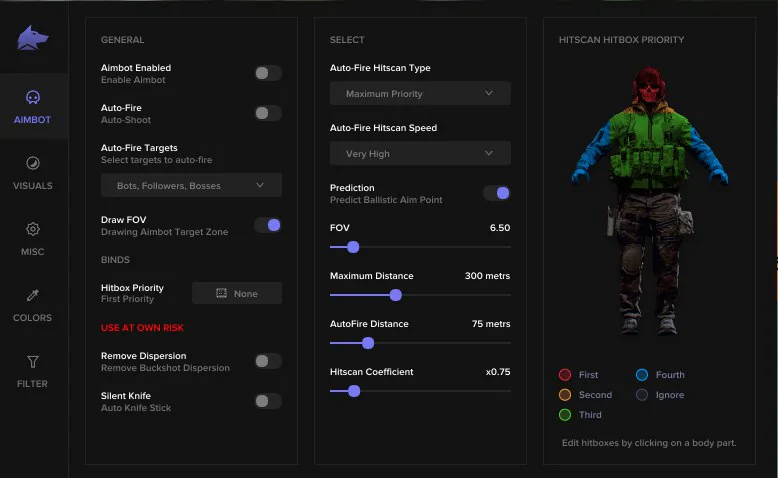
Task: Open Auto-Fire Hitscan Speed dropdown
Action: (420, 154)
